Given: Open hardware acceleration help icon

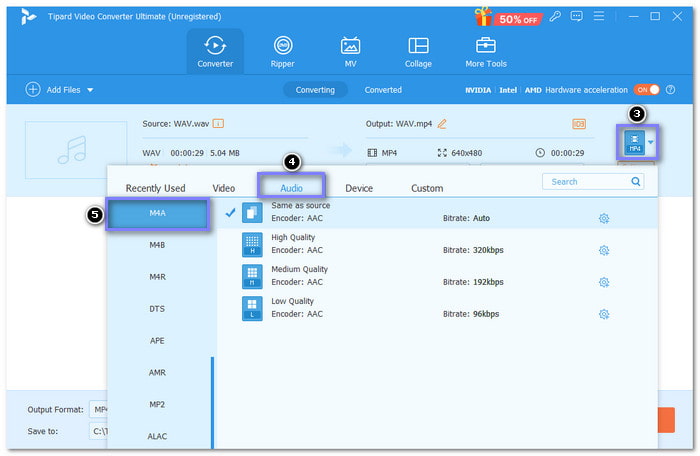Looking at the screenshot, I should pyautogui.click(x=670, y=90).
